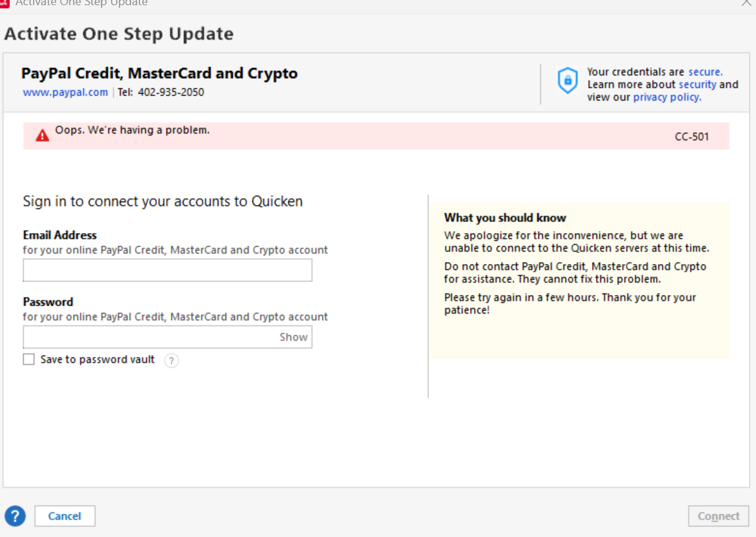The width and height of the screenshot is (756, 537).
Task: Click the 'Email Address' label
Action: point(60,235)
